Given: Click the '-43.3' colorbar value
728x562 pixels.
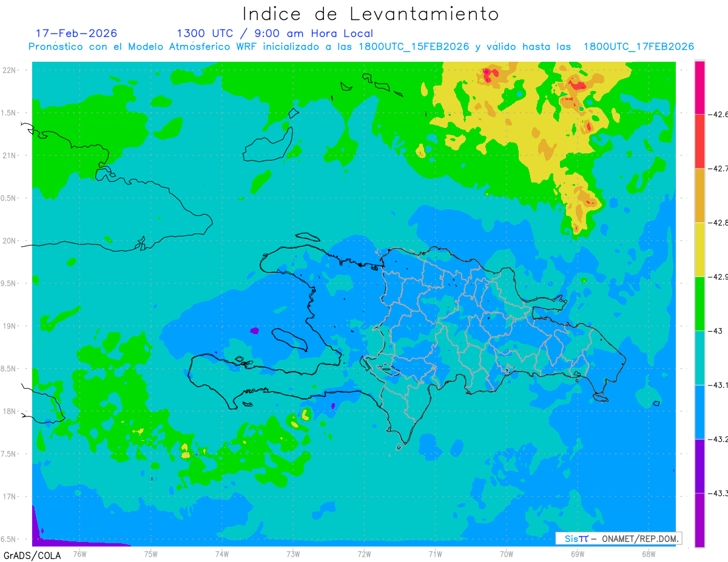Looking at the screenshot, I should 717,493.
